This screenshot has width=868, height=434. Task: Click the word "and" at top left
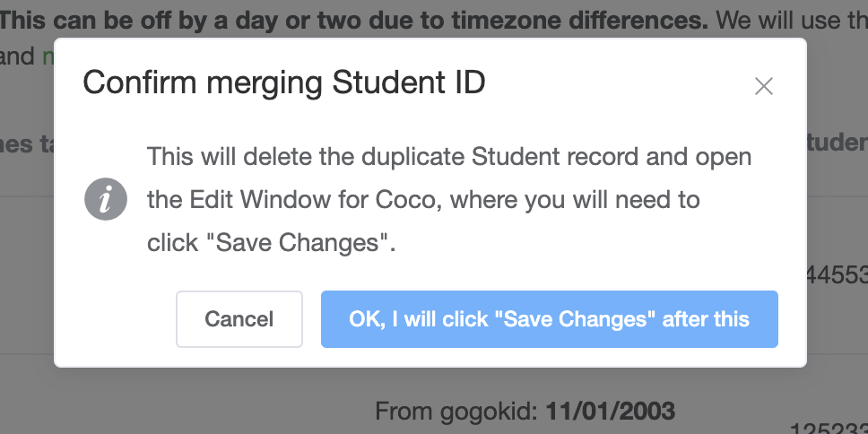tap(17, 56)
